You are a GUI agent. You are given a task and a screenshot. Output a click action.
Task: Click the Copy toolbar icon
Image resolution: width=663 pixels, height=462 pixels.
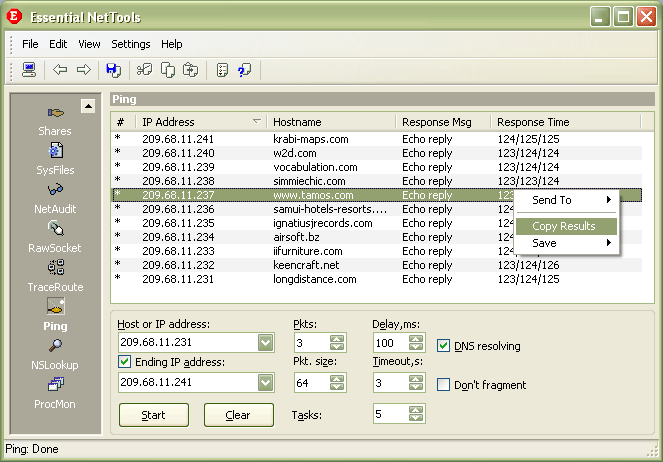168,70
